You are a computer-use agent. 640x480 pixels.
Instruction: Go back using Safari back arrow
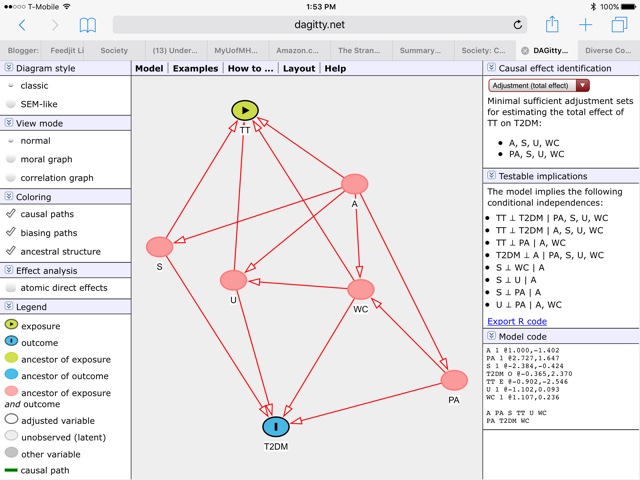coord(23,25)
